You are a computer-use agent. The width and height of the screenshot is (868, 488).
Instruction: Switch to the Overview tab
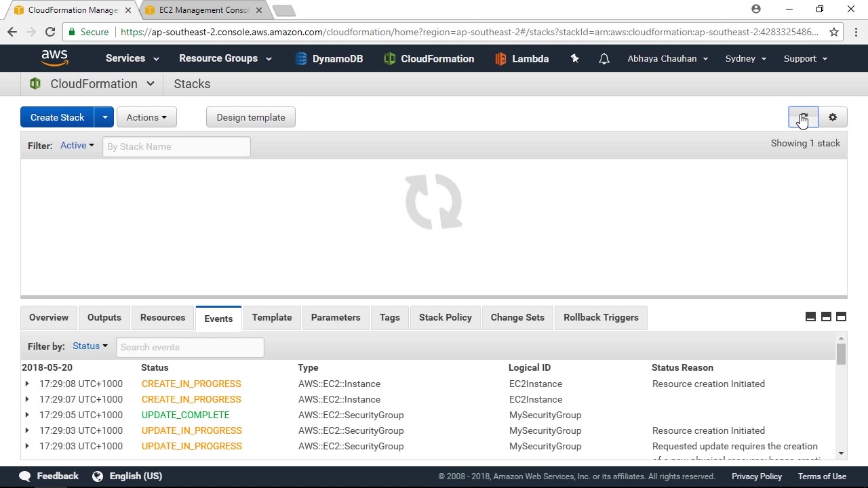coord(49,318)
